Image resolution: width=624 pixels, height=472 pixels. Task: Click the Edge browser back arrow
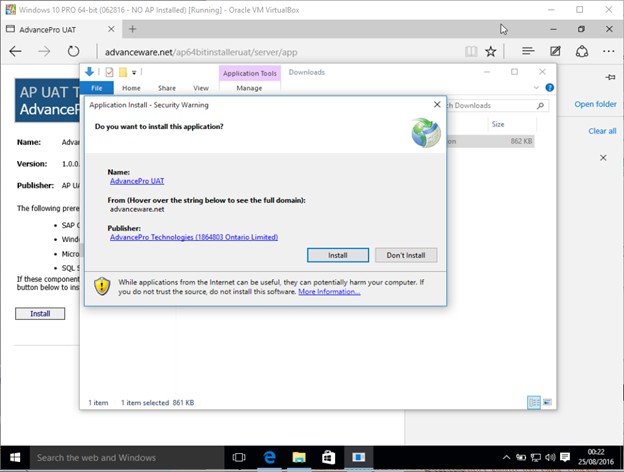tap(15, 51)
